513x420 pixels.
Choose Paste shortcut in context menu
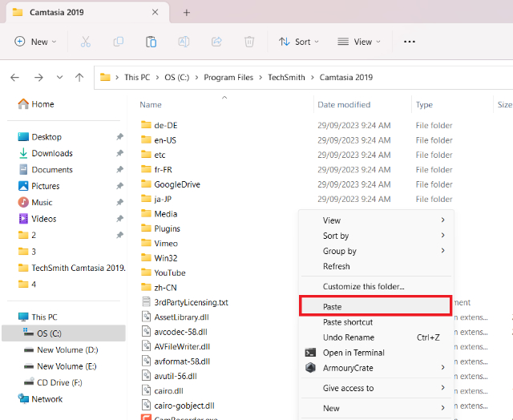(376, 322)
